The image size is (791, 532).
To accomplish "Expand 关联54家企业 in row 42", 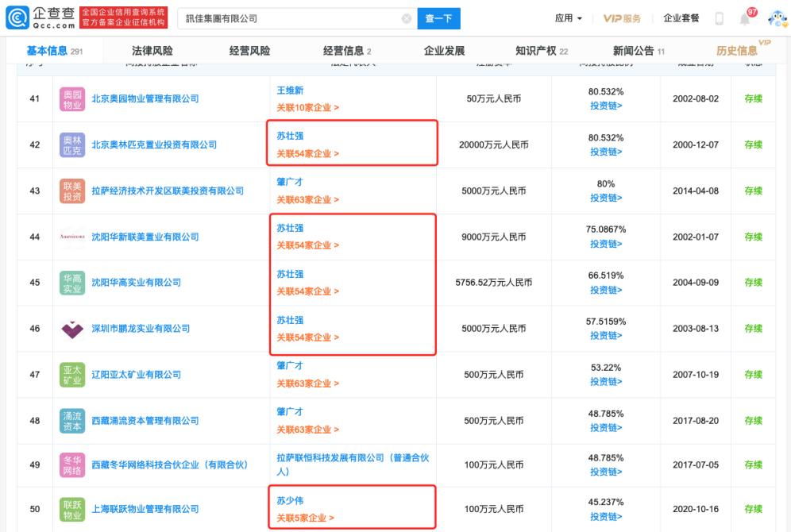I will 307,154.
